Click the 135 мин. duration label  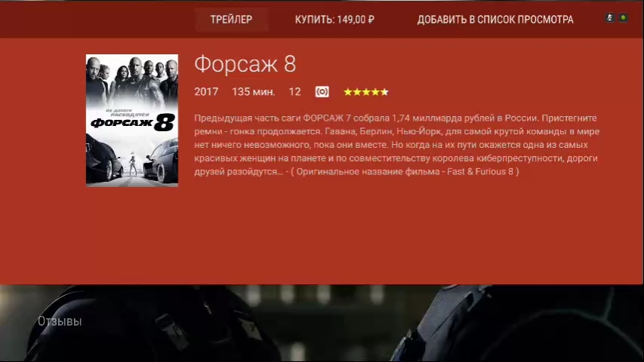point(254,91)
